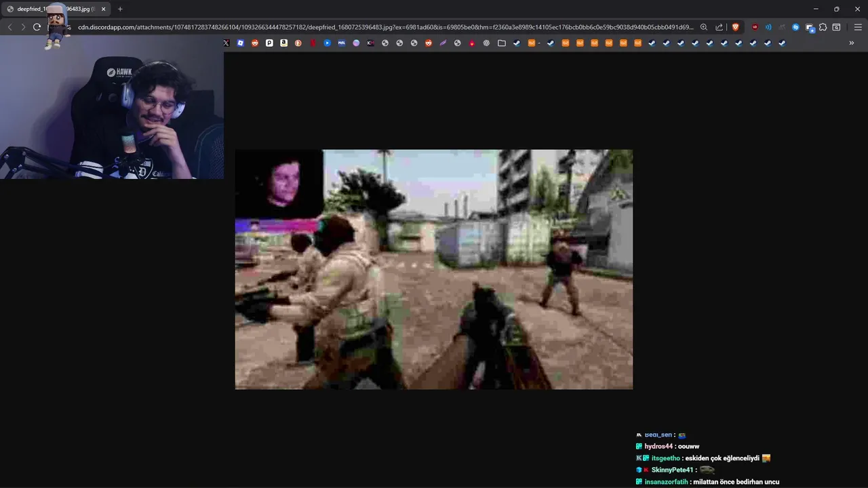Go back to the previous page
The height and width of the screenshot is (488, 868).
tap(9, 27)
